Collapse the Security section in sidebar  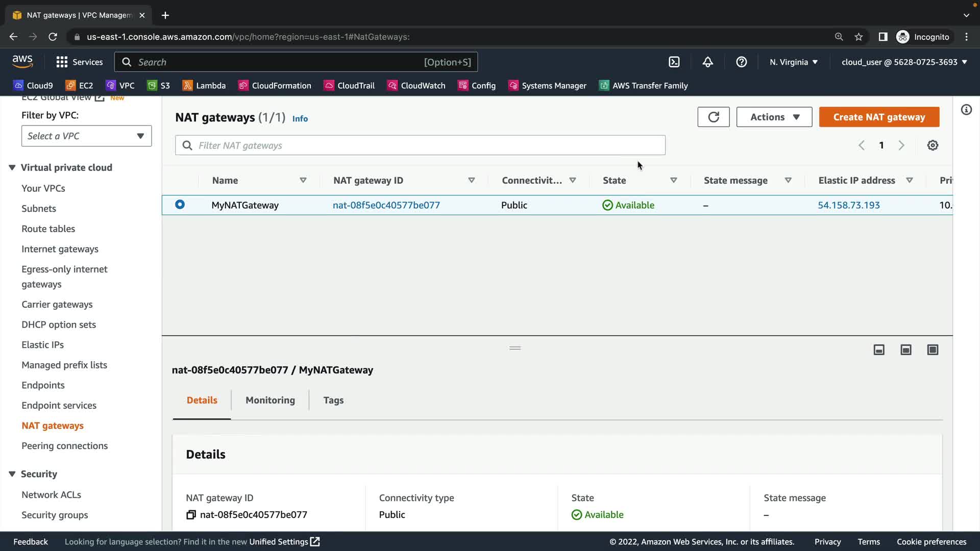point(12,474)
